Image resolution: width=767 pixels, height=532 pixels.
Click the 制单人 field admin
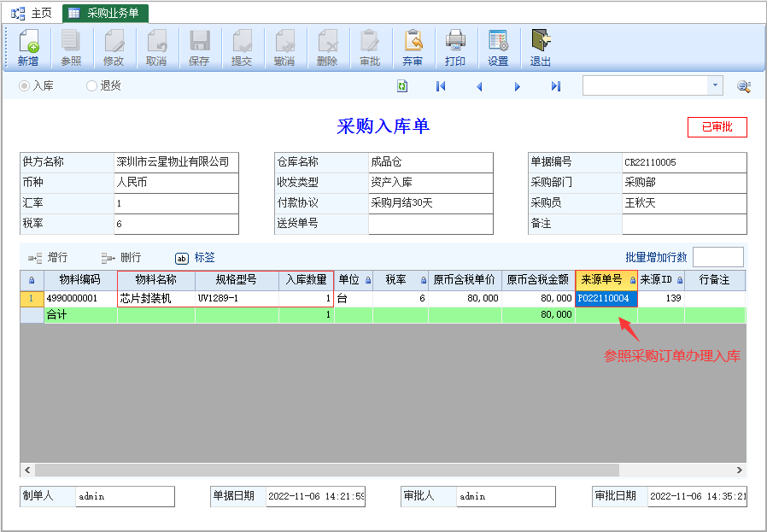click(x=125, y=496)
